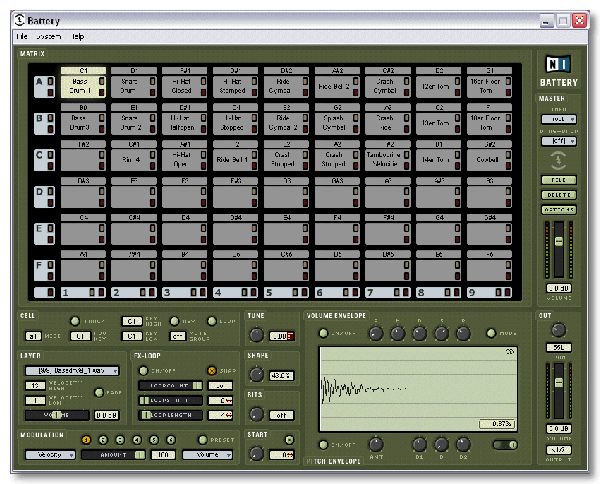Viewport: 600px width, 484px height.
Task: Select modulation slot 2
Action: point(103,440)
